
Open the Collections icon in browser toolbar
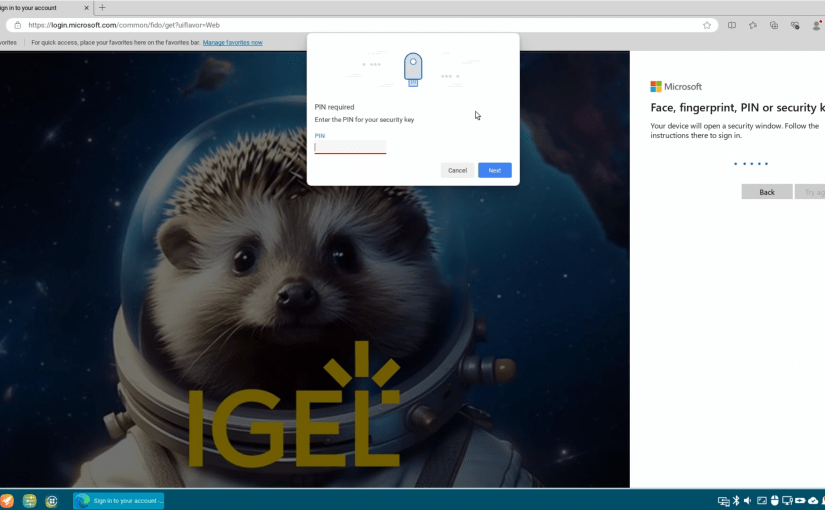point(774,25)
